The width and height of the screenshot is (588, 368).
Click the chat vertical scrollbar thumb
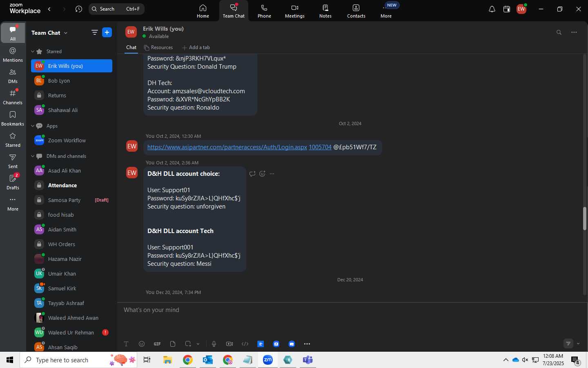click(x=585, y=219)
